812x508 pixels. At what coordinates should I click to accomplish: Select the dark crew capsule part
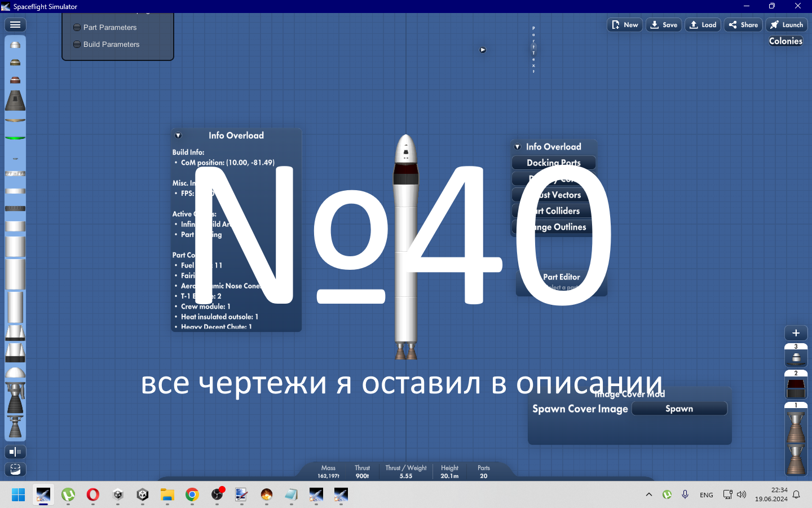15,100
